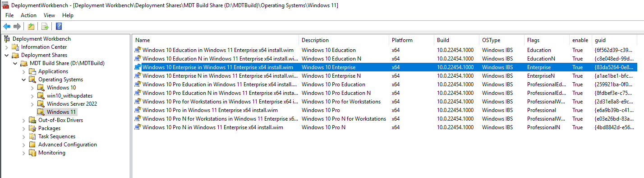
Task: Sort by the Name column header
Action: [216, 40]
